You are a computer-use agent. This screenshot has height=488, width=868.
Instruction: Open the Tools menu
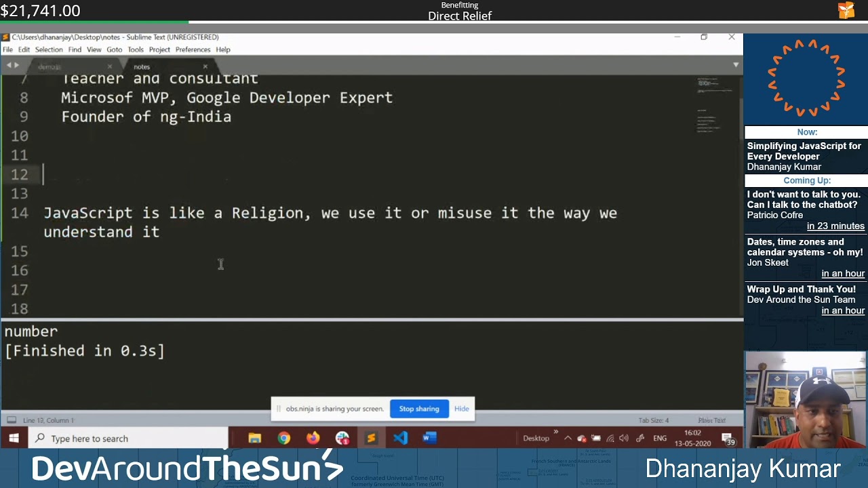click(x=136, y=49)
